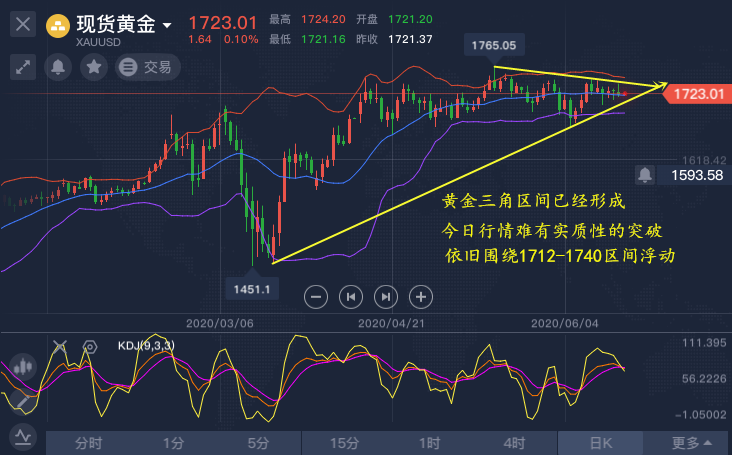Expand the 更多 timeframes menu
732x455 pixels.
[x=692, y=443]
